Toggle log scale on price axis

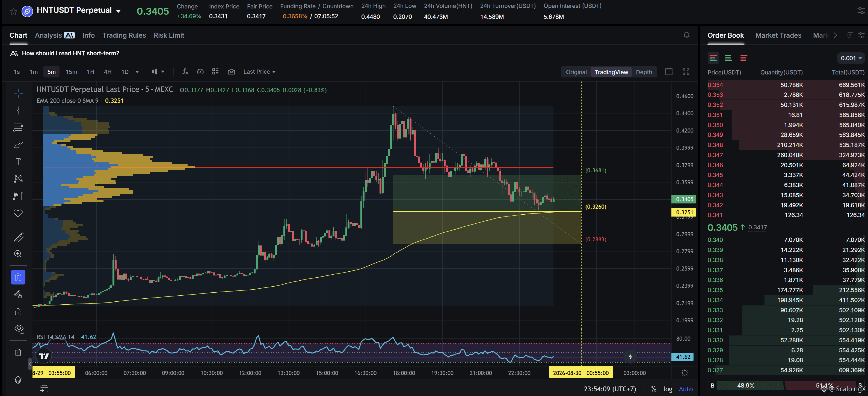click(x=668, y=389)
